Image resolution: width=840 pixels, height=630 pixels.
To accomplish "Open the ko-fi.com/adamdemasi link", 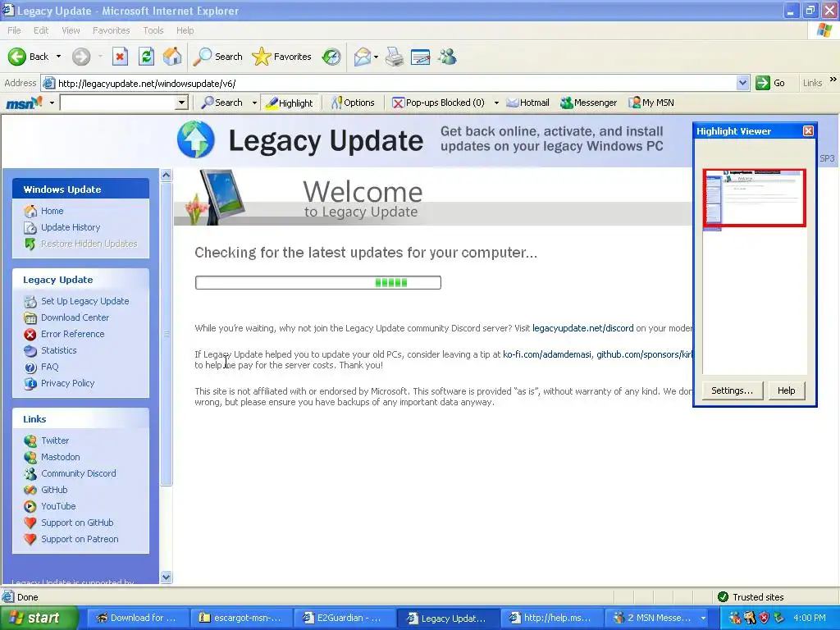I will coord(547,354).
